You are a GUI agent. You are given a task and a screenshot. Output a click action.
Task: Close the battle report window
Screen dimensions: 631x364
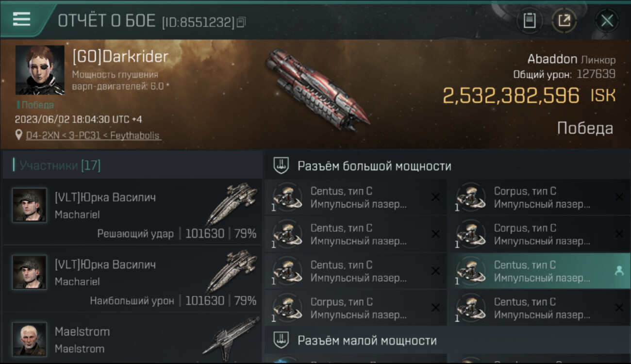click(607, 20)
